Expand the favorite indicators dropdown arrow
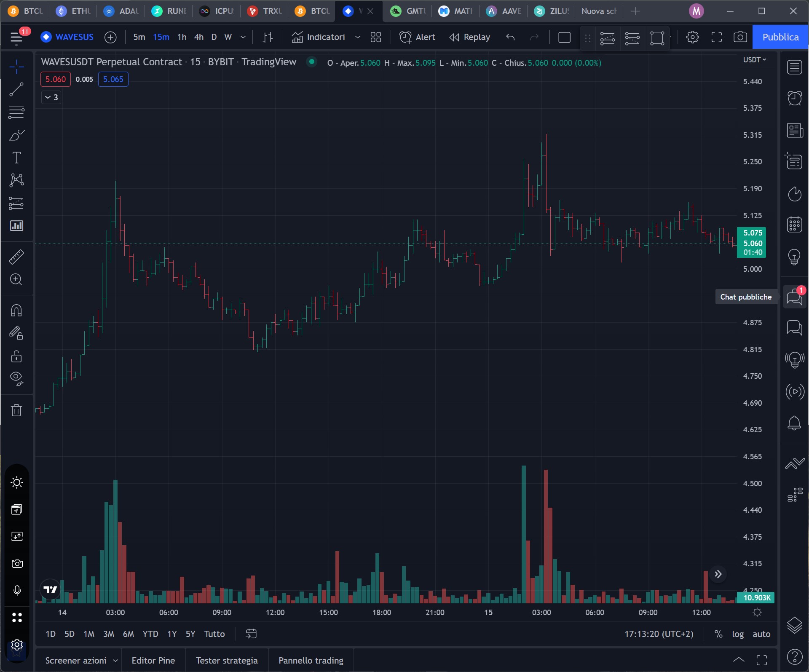 tap(358, 37)
